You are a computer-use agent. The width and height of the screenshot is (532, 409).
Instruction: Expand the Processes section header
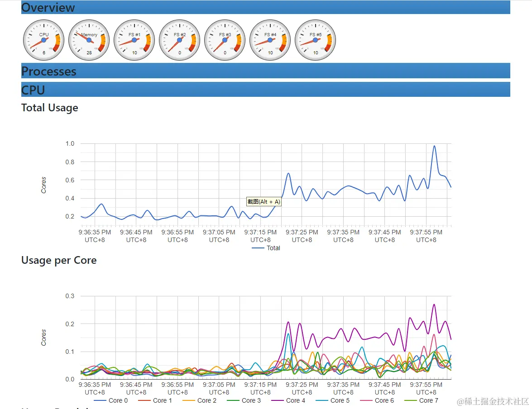tap(266, 71)
